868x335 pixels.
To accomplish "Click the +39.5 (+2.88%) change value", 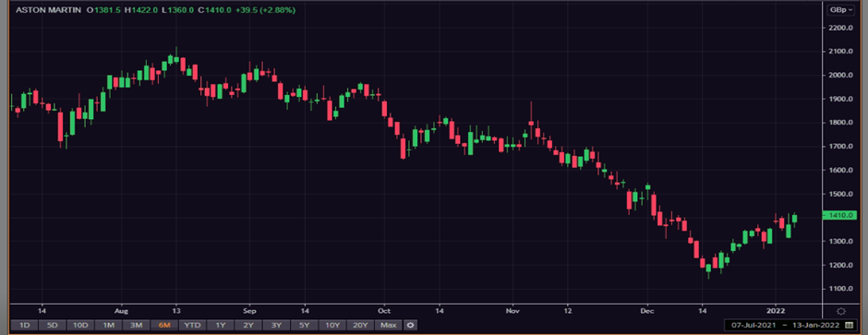I will pos(265,10).
